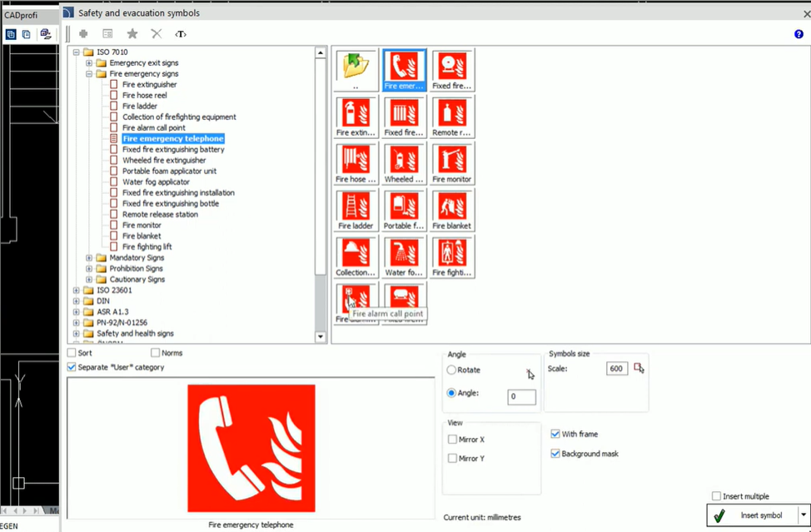
Task: Expand the ISO 23601 tree node
Action: (76, 290)
